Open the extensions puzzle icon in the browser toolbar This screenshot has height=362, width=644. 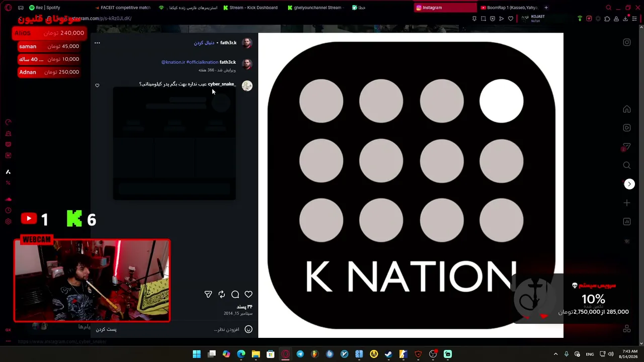click(x=607, y=19)
